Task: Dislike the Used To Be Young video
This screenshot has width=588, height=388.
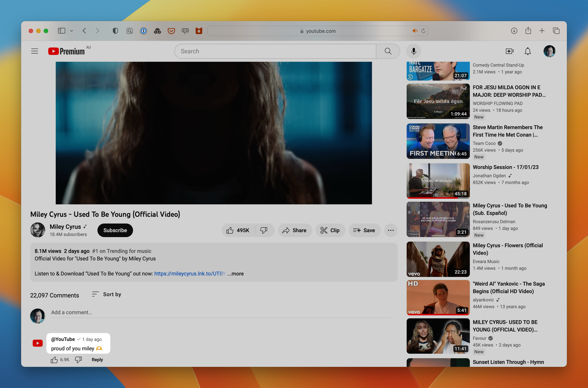Action: point(264,230)
